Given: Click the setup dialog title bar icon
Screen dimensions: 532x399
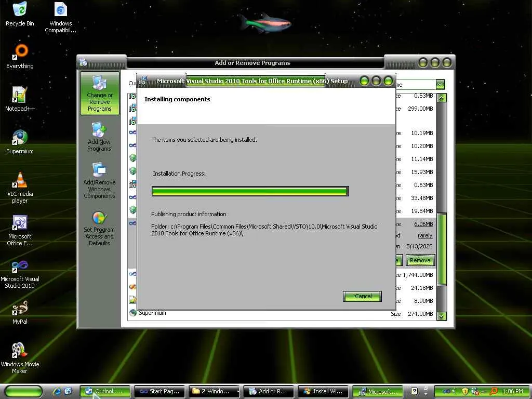Looking at the screenshot, I should pos(143,81).
